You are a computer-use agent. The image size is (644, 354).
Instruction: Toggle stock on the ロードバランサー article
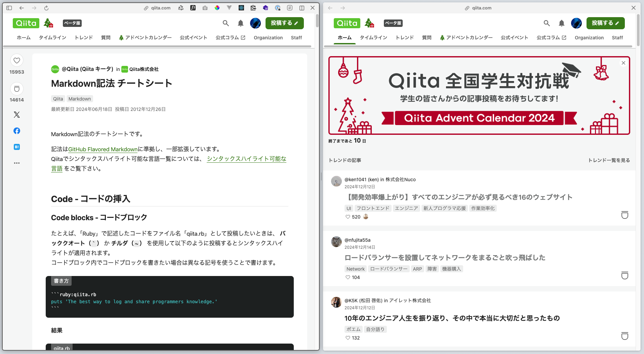(x=625, y=276)
